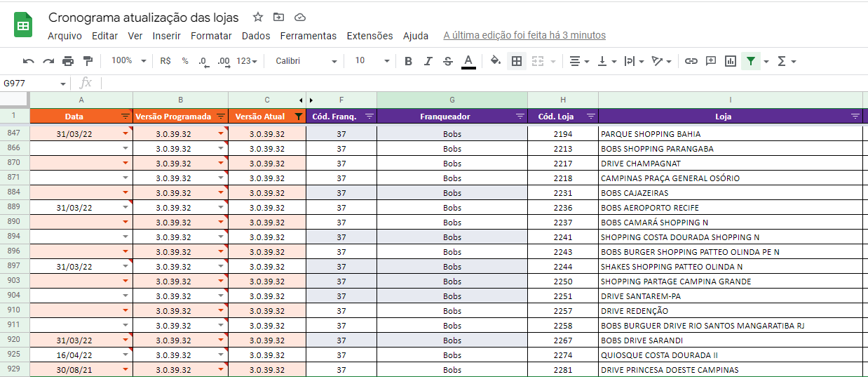Open the Editar menu
Screen dimensions: 868x377
(x=105, y=36)
